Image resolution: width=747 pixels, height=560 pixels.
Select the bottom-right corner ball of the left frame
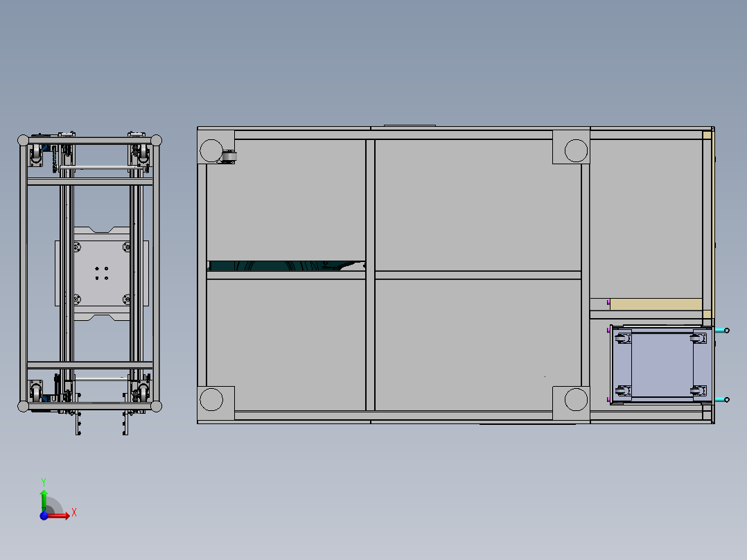tap(157, 407)
